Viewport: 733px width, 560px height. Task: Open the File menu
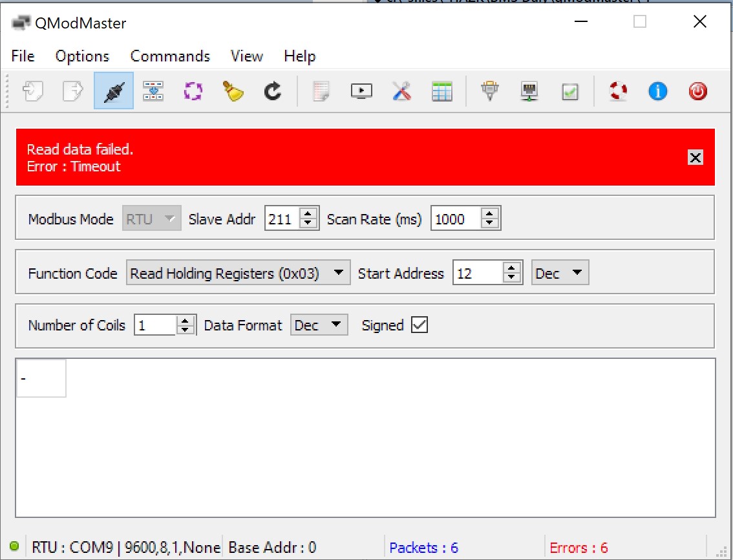(23, 56)
